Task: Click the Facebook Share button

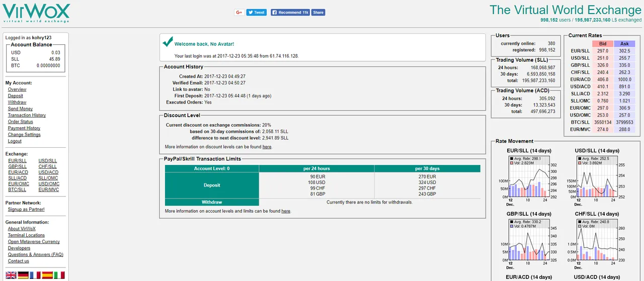Action: coord(318,13)
